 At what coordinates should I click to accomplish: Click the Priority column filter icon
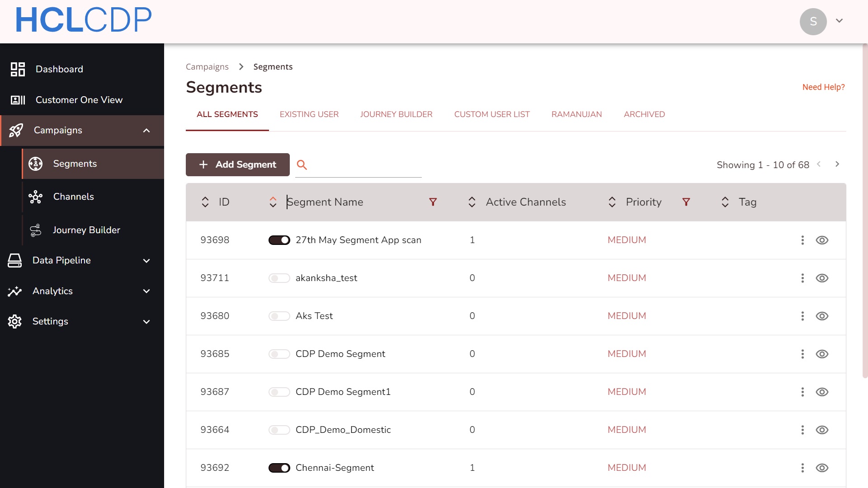(x=686, y=202)
